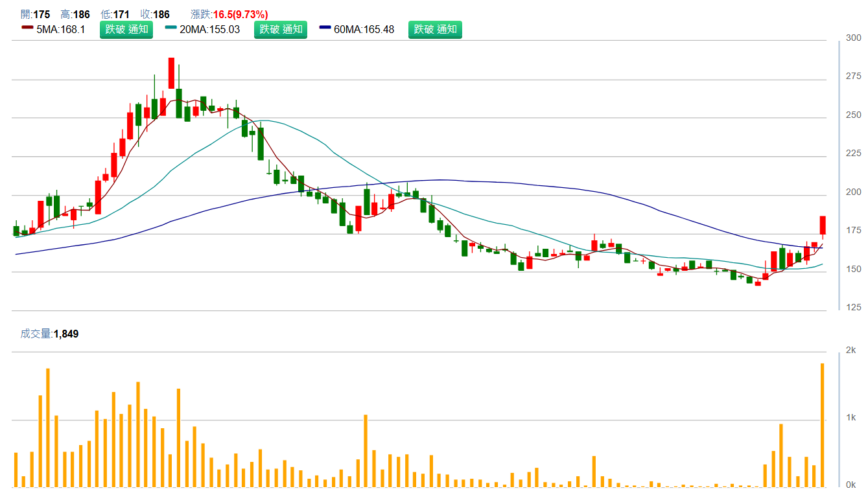Click the 開 175 opening price readout
Image resolution: width=868 pixels, height=493 pixels.
point(35,14)
